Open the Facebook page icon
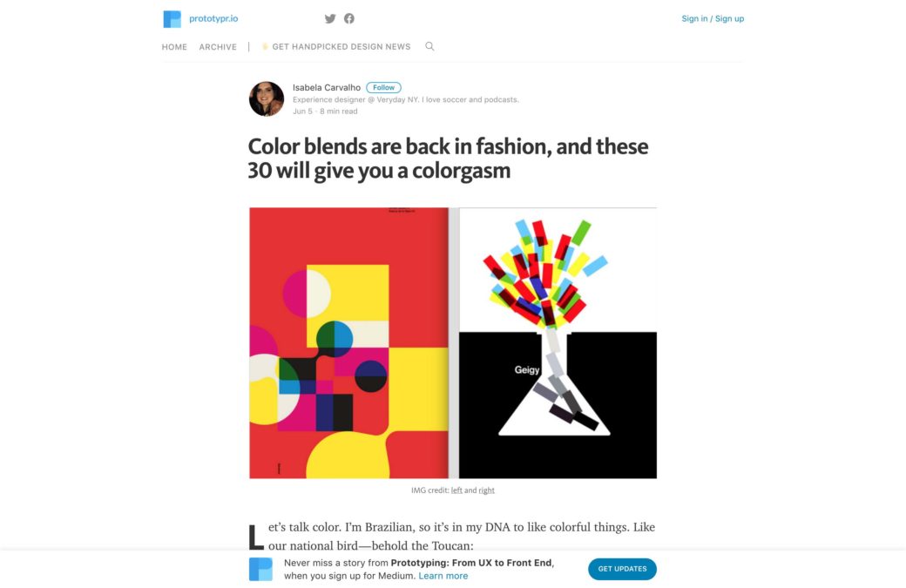This screenshot has width=906, height=588. [349, 18]
